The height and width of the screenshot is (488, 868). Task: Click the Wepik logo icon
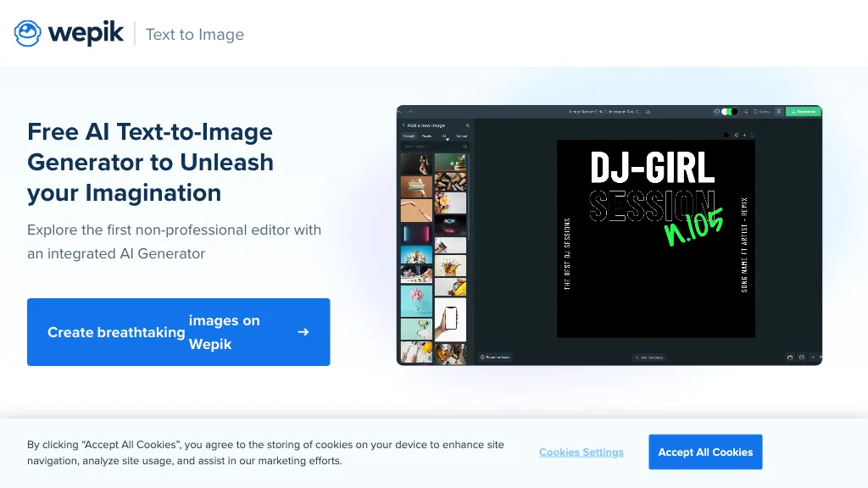[x=28, y=34]
